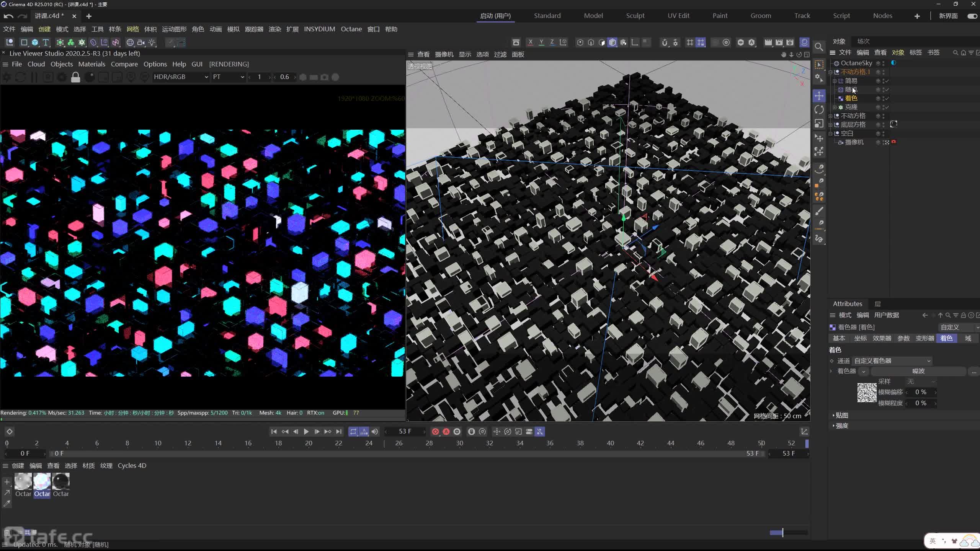Open the PT kernel dropdown

tap(228, 77)
